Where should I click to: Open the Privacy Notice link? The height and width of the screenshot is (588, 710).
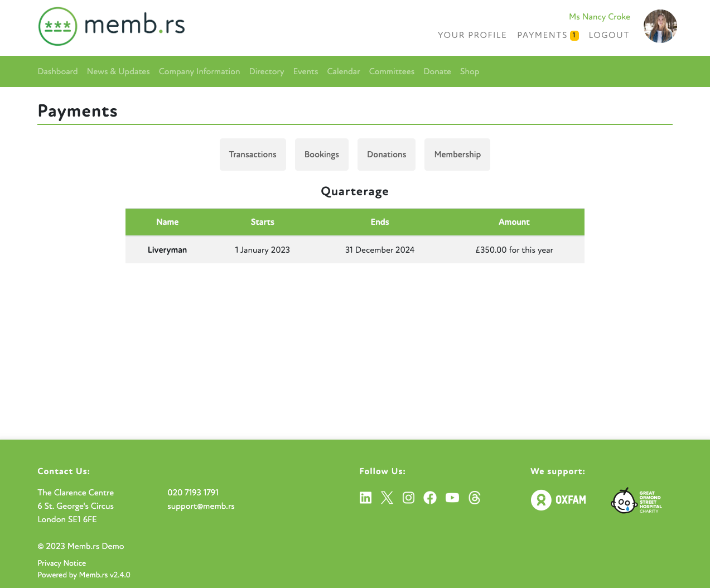tap(61, 563)
